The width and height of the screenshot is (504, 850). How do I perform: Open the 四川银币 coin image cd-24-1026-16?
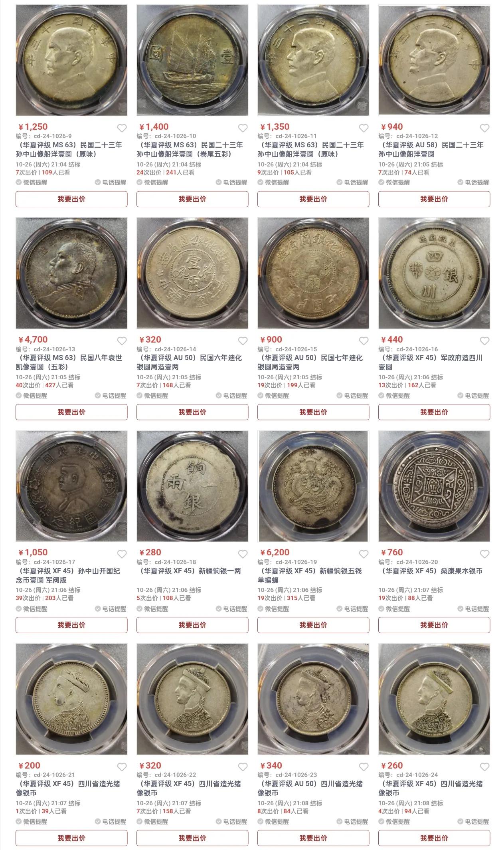tap(434, 273)
